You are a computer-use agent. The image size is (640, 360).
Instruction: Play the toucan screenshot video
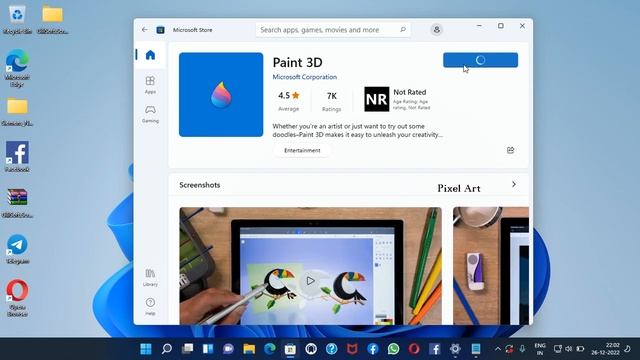(310, 280)
